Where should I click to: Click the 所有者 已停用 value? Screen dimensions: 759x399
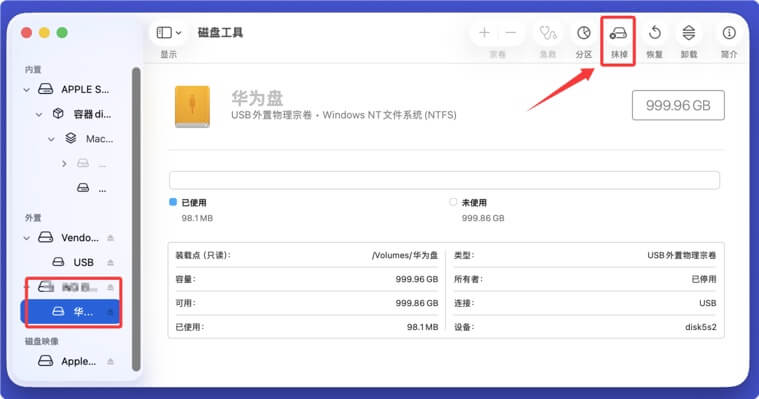704,279
